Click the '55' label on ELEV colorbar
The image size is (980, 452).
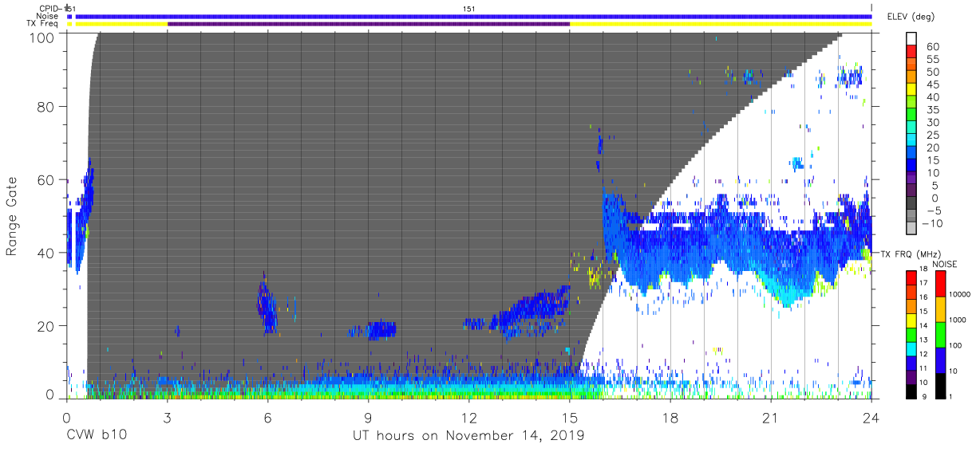[x=933, y=60]
